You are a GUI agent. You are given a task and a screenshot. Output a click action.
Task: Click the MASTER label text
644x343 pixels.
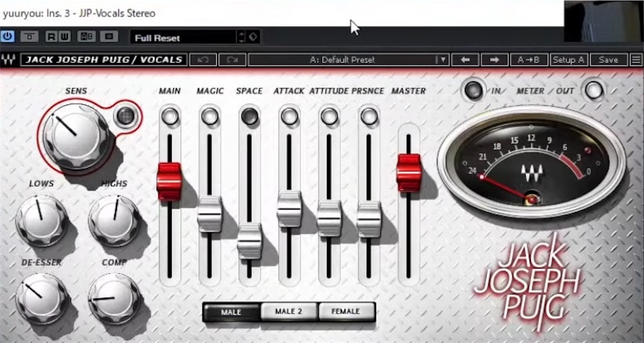408,91
